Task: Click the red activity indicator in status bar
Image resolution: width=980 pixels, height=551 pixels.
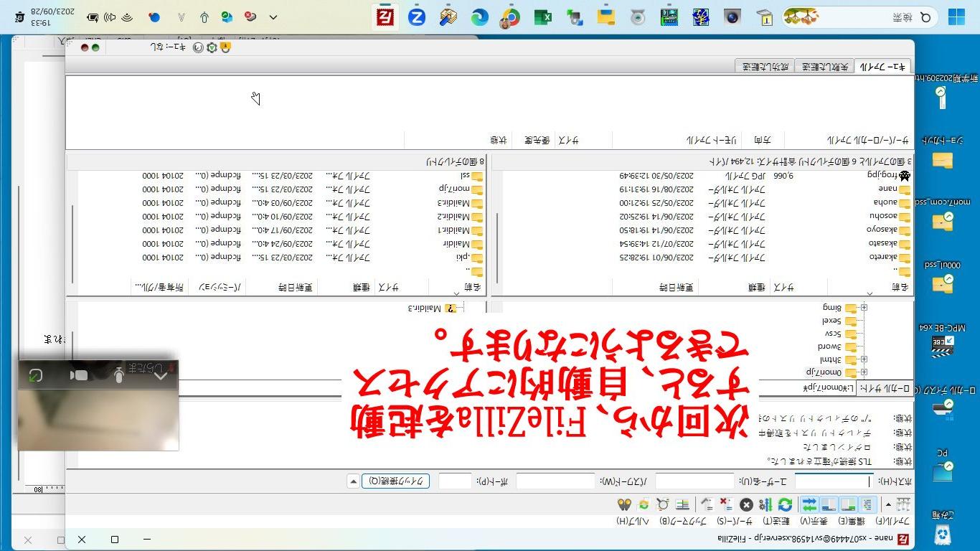Action: click(x=84, y=47)
